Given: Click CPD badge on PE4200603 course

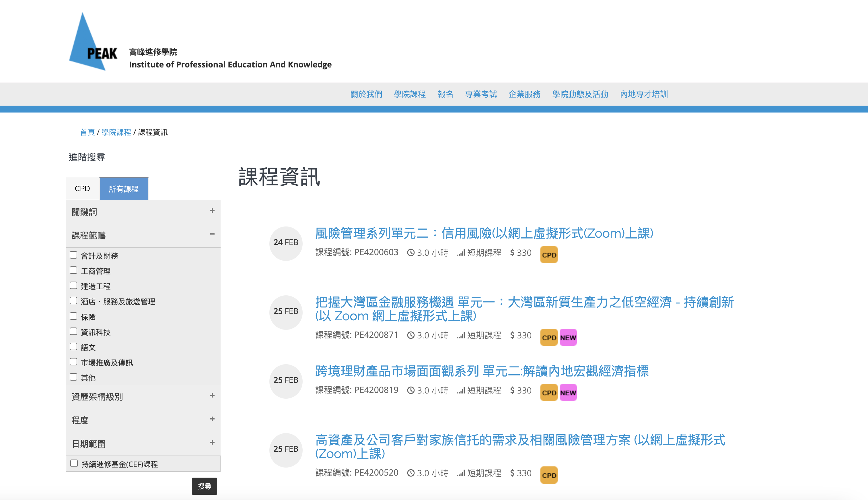Looking at the screenshot, I should pyautogui.click(x=548, y=255).
